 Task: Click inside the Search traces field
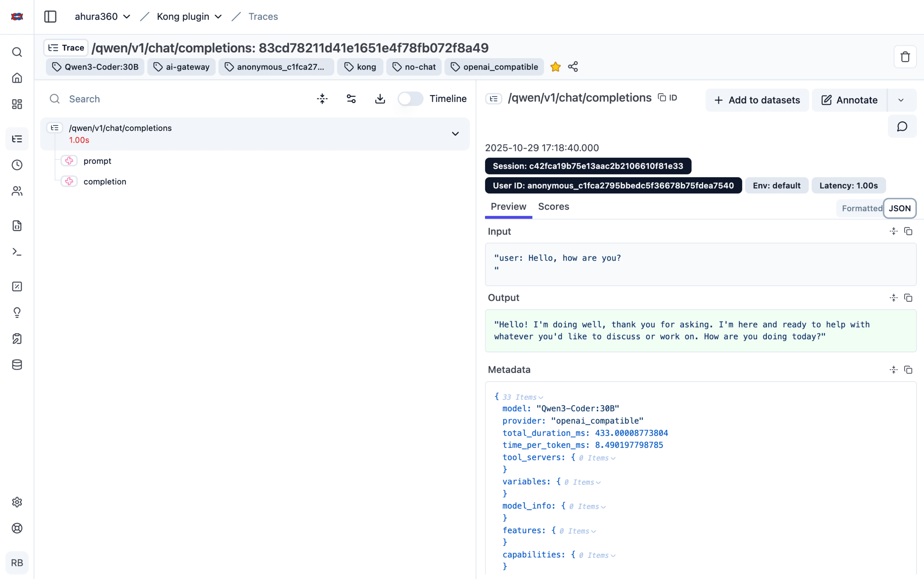click(x=115, y=99)
